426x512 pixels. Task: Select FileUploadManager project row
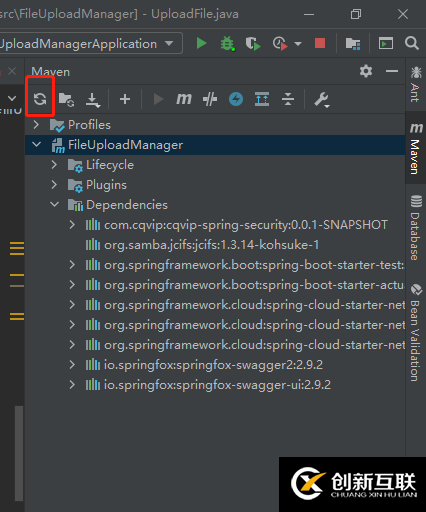click(x=215, y=145)
